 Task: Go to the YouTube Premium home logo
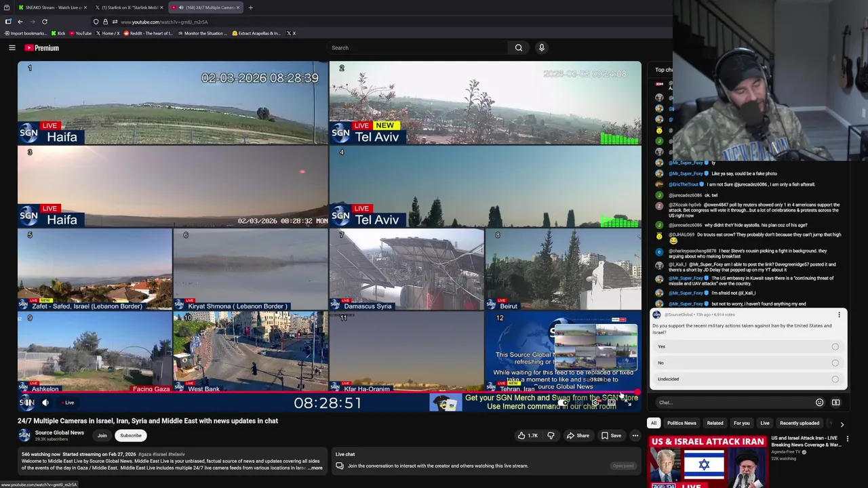(x=42, y=47)
